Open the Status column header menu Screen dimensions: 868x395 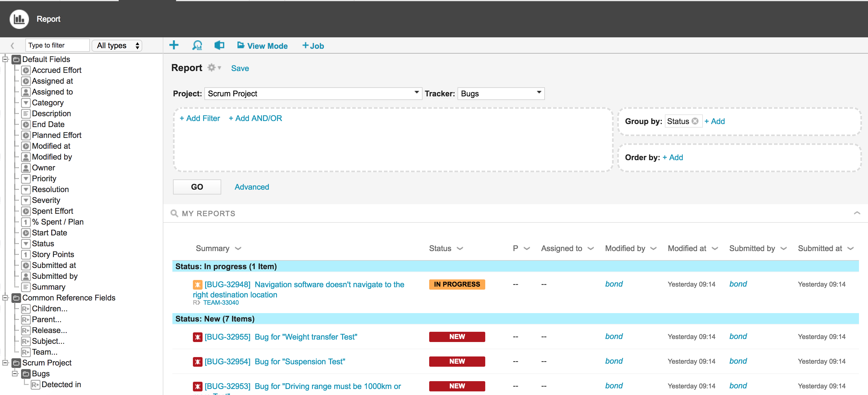[460, 249]
